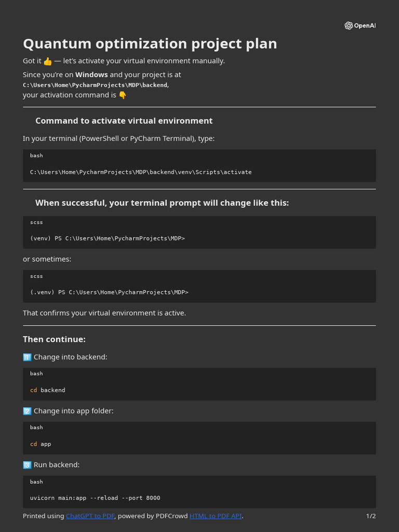Click the 'cd backend' command
The image size is (399, 532).
(x=47, y=390)
